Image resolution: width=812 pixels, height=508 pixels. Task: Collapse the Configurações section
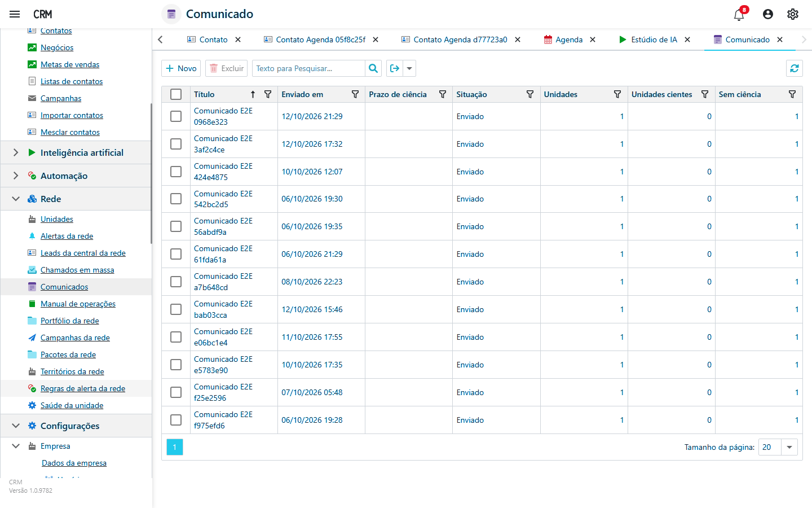[16, 426]
